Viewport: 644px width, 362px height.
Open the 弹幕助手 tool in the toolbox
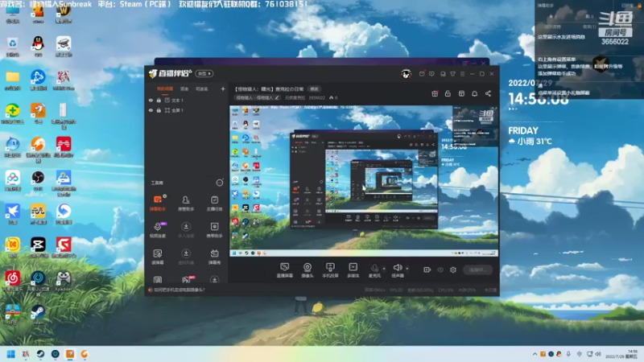pyautogui.click(x=158, y=203)
